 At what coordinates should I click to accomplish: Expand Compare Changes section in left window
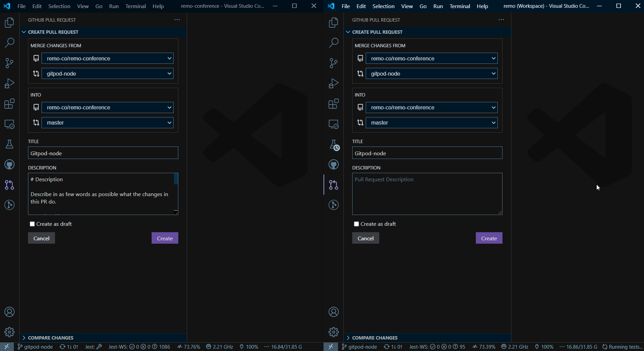[x=103, y=338]
